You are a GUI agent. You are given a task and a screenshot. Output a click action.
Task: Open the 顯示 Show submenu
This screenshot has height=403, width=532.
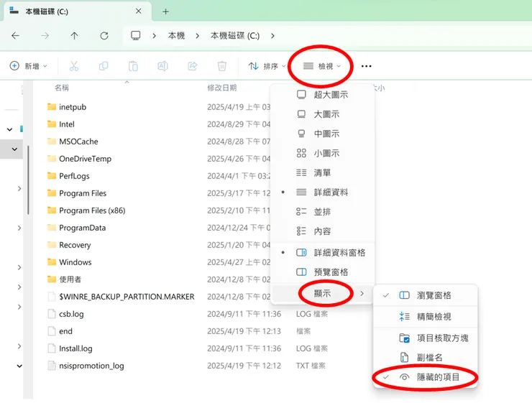[322, 294]
